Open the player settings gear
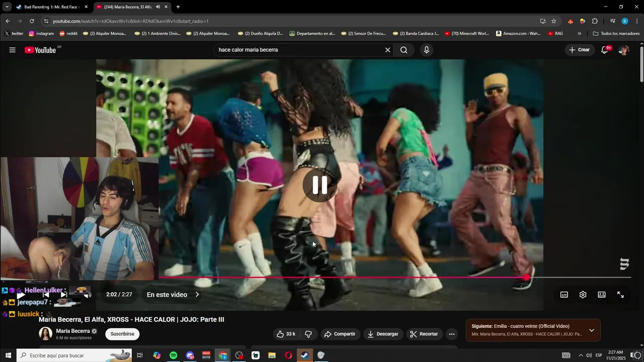Viewport: 644px width, 362px height. (583, 295)
